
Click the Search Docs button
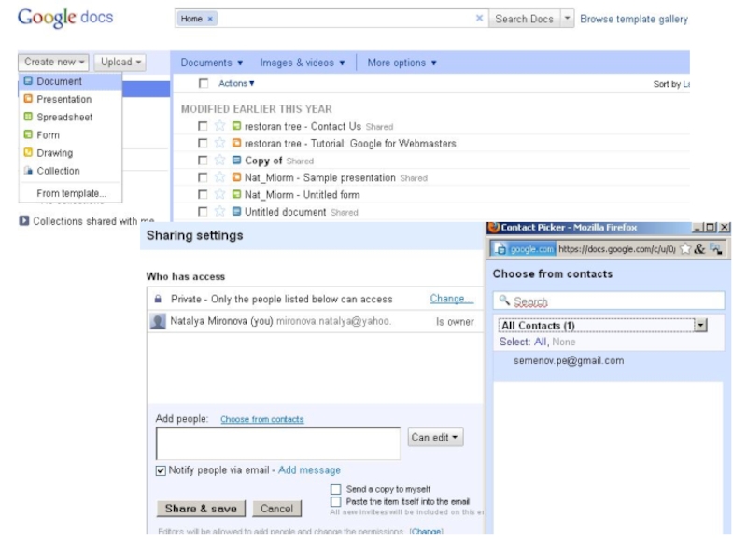pyautogui.click(x=524, y=19)
